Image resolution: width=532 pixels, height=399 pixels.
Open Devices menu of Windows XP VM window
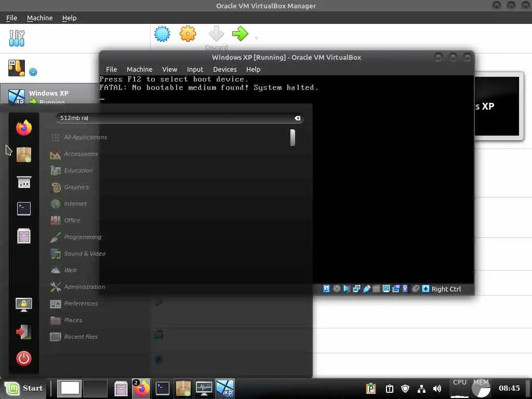pyautogui.click(x=224, y=69)
